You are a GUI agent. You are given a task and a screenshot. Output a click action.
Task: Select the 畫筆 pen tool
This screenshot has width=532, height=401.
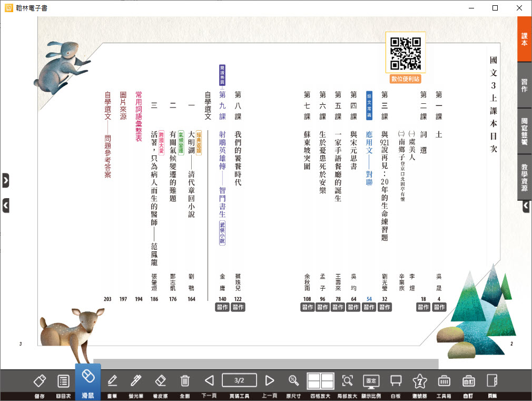pyautogui.click(x=112, y=381)
